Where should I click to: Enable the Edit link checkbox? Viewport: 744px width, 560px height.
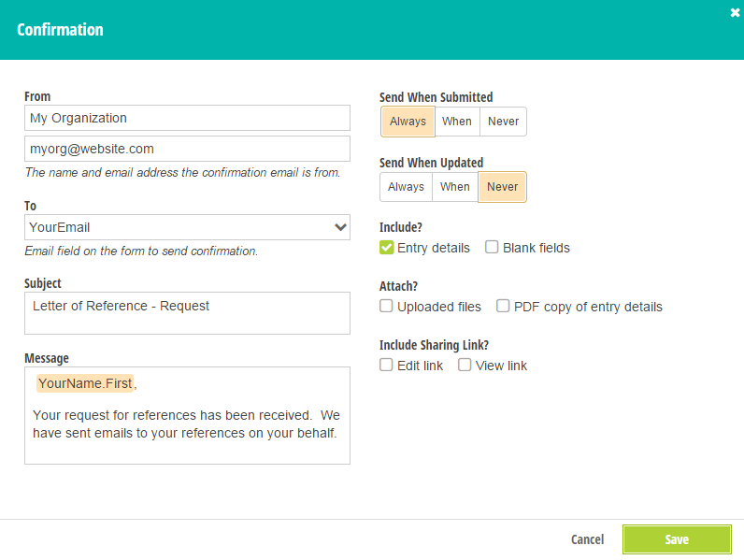[386, 365]
